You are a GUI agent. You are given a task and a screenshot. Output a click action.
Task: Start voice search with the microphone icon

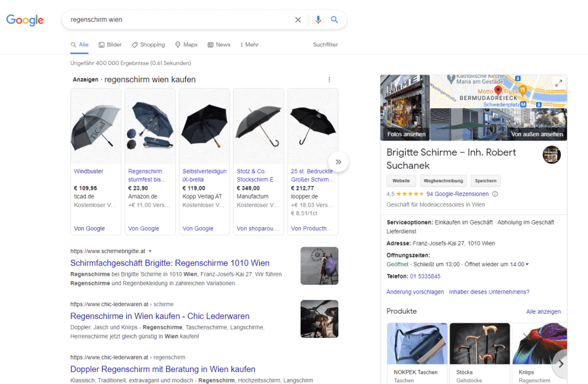point(318,20)
